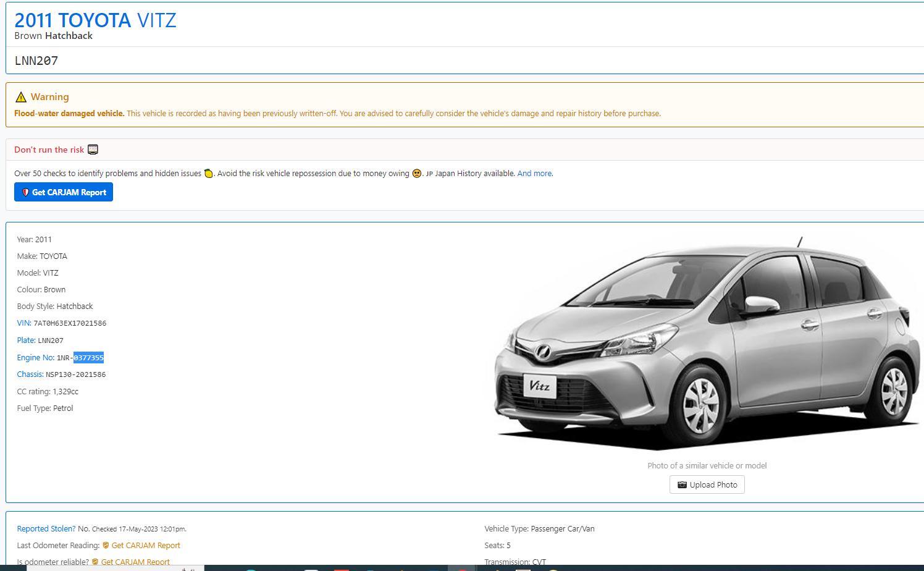Screen dimensions: 924x571
Task: Open the Reported Stolen? link
Action: (46, 529)
